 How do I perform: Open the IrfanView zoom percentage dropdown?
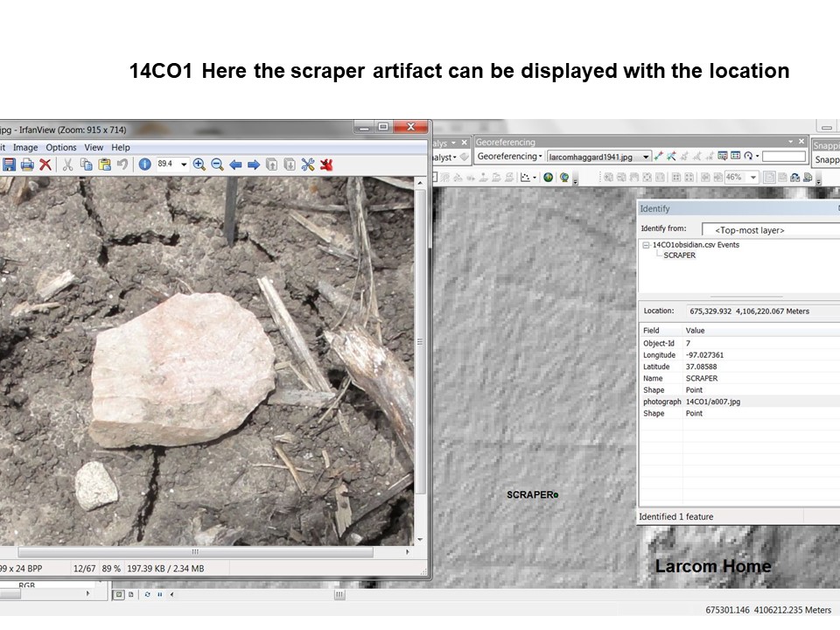pyautogui.click(x=184, y=164)
